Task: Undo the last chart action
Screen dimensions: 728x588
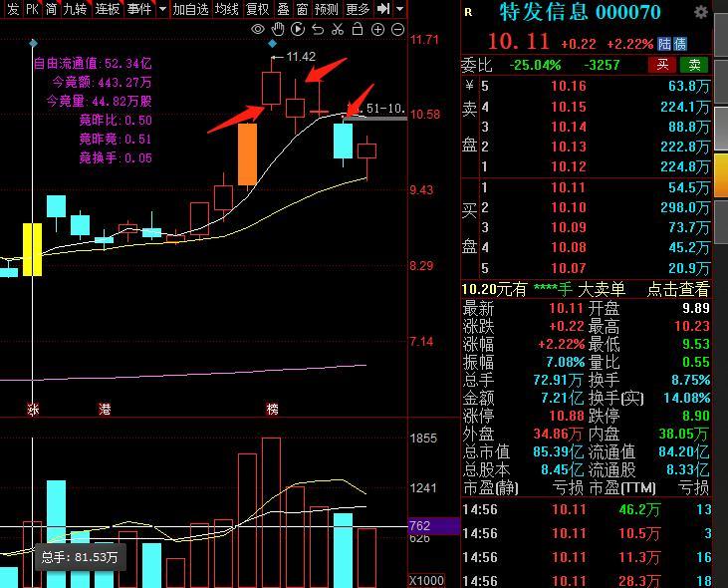Action: point(318,30)
